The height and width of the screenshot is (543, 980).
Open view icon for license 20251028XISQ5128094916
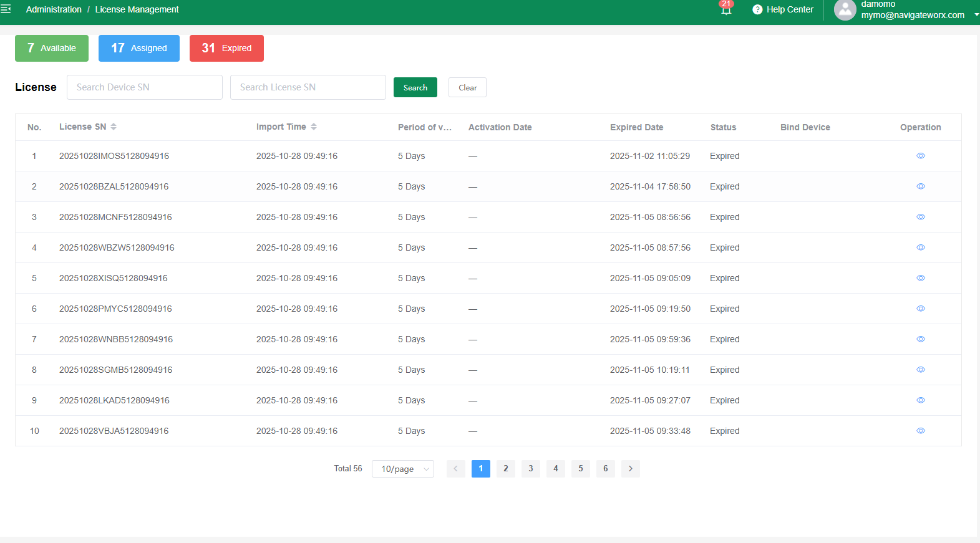point(920,278)
